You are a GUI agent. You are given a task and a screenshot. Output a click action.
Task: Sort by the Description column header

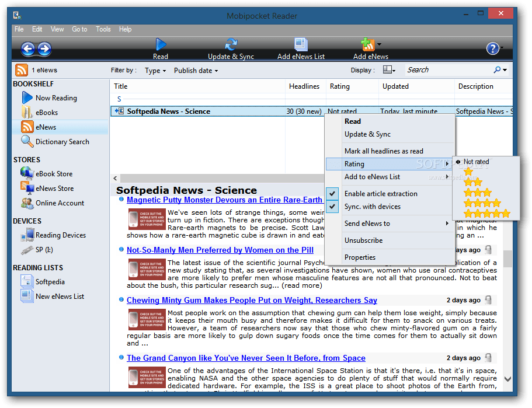(x=484, y=86)
